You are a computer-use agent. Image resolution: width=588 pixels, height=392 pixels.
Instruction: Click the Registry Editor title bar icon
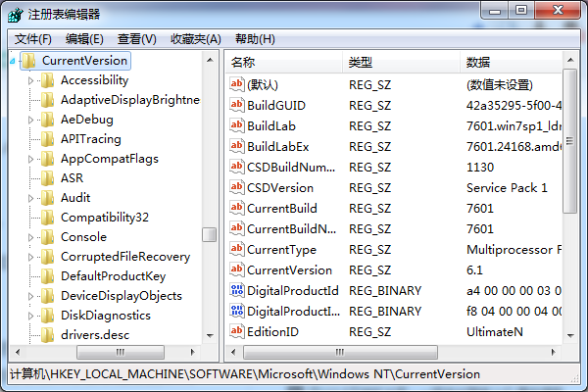(x=16, y=15)
